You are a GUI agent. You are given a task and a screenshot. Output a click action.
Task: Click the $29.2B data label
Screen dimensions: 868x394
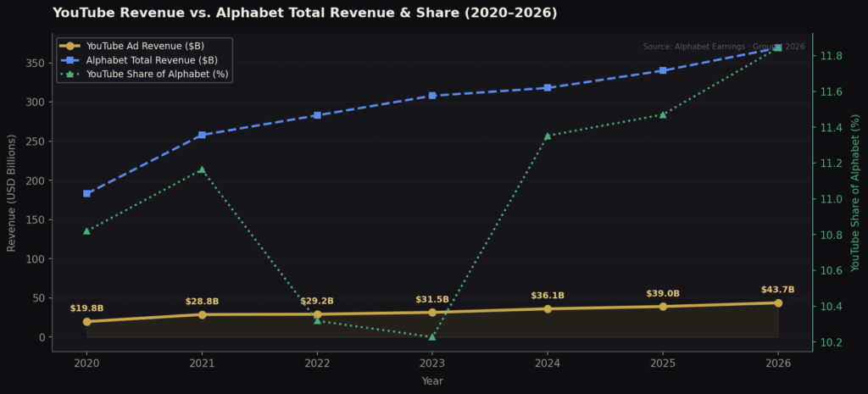(317, 301)
